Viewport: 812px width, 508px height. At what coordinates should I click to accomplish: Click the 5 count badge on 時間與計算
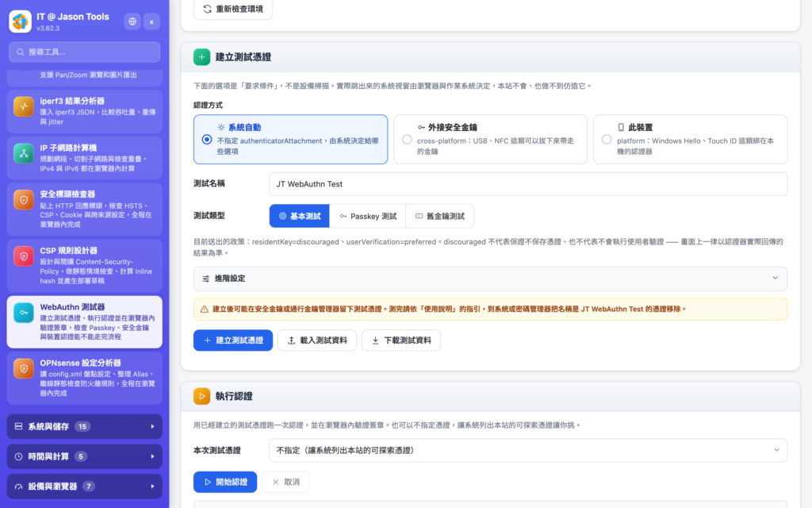coord(81,456)
